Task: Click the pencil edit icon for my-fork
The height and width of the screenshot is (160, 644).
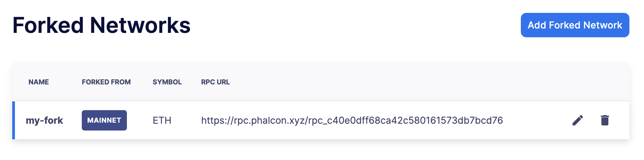Action: coord(577,120)
